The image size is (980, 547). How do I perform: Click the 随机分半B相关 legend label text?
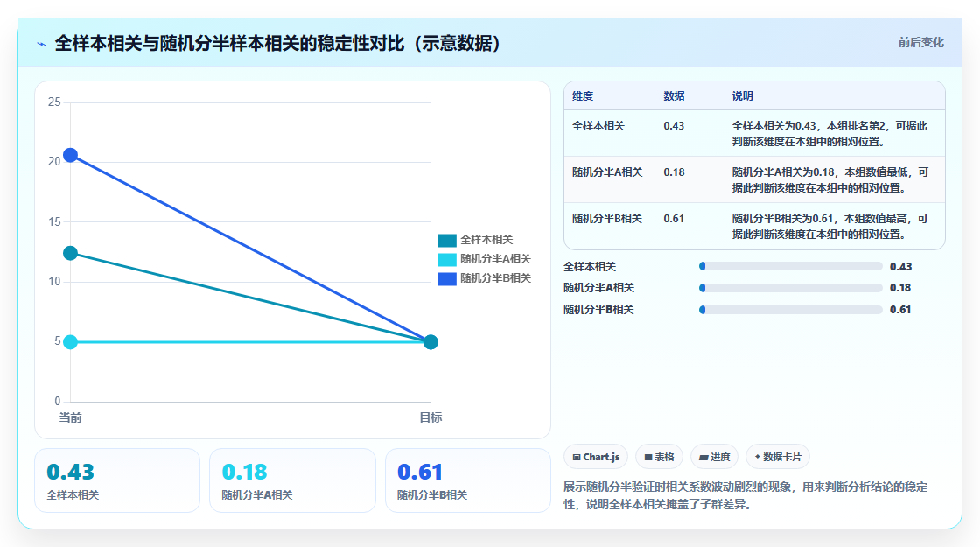pyautogui.click(x=495, y=278)
